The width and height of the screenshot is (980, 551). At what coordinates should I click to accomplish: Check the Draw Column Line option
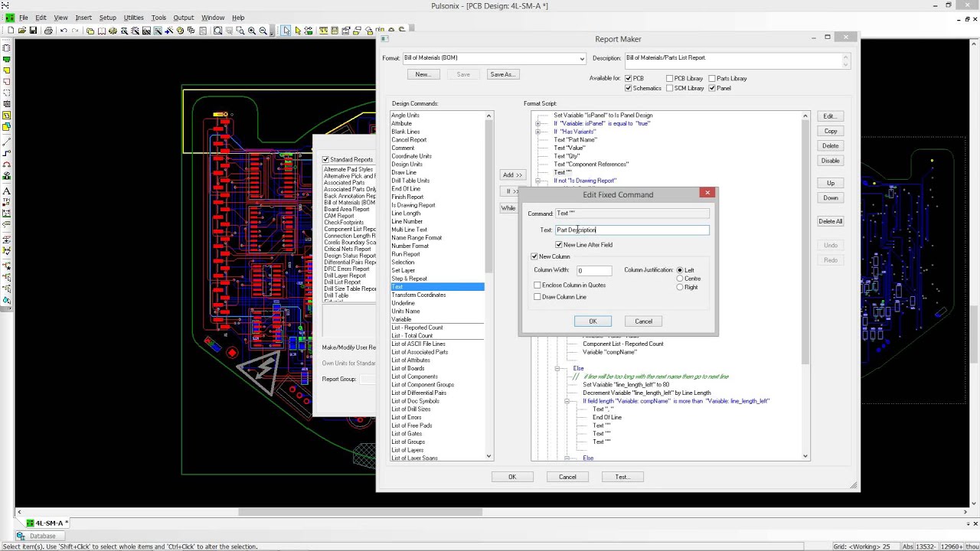[537, 297]
